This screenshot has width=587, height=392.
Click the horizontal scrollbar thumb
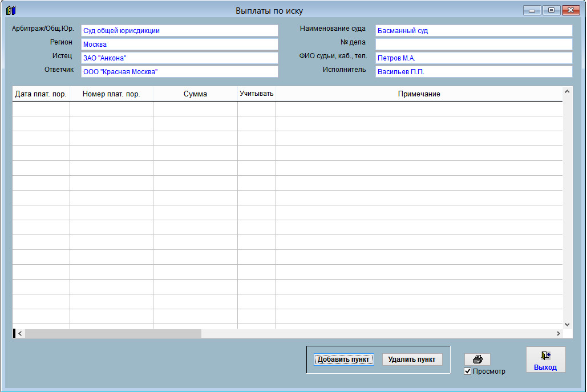point(113,333)
